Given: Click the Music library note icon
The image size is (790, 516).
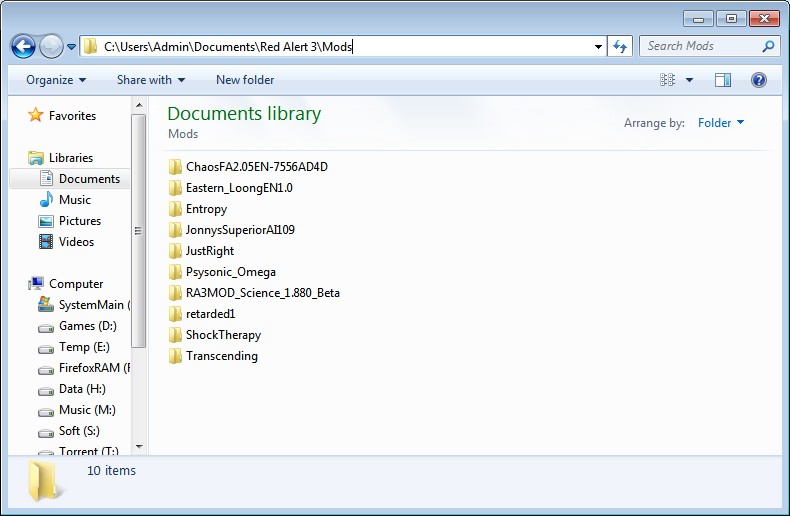Looking at the screenshot, I should click(46, 200).
